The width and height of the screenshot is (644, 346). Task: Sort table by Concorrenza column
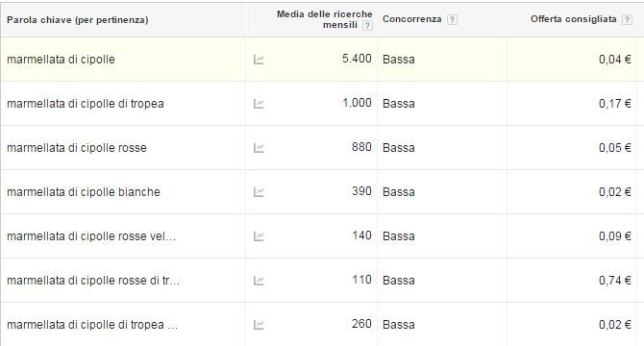coord(412,19)
